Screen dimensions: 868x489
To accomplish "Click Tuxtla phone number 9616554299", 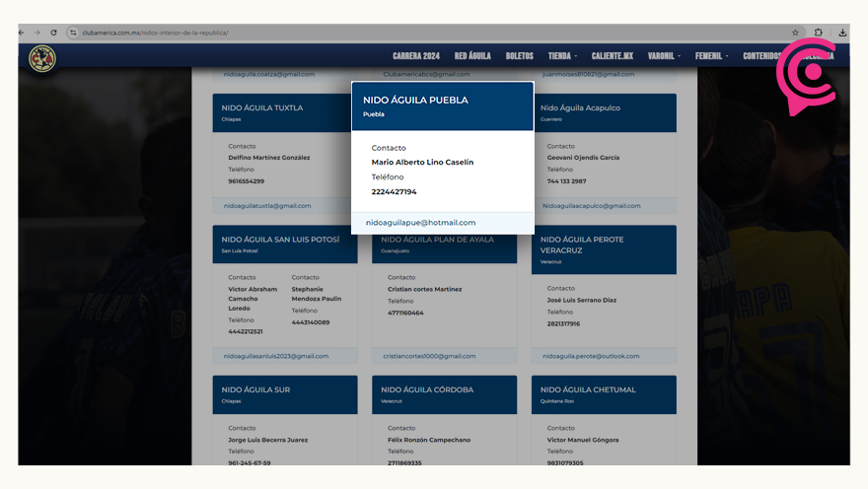I will pyautogui.click(x=247, y=181).
